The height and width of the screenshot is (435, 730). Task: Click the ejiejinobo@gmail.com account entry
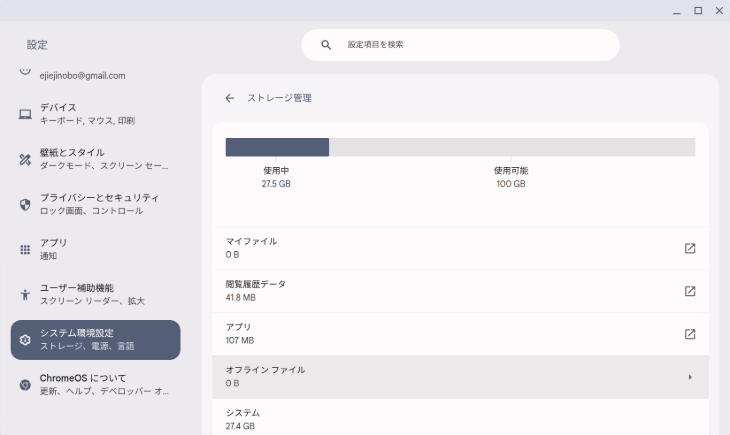click(82, 75)
